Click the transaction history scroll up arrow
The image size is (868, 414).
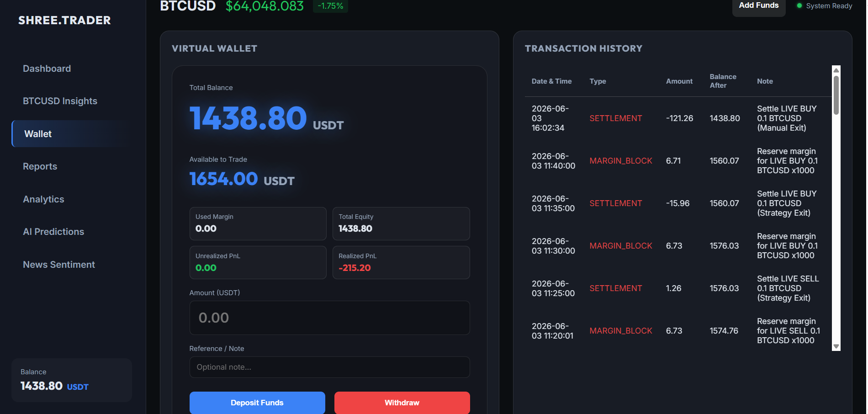[x=836, y=70]
